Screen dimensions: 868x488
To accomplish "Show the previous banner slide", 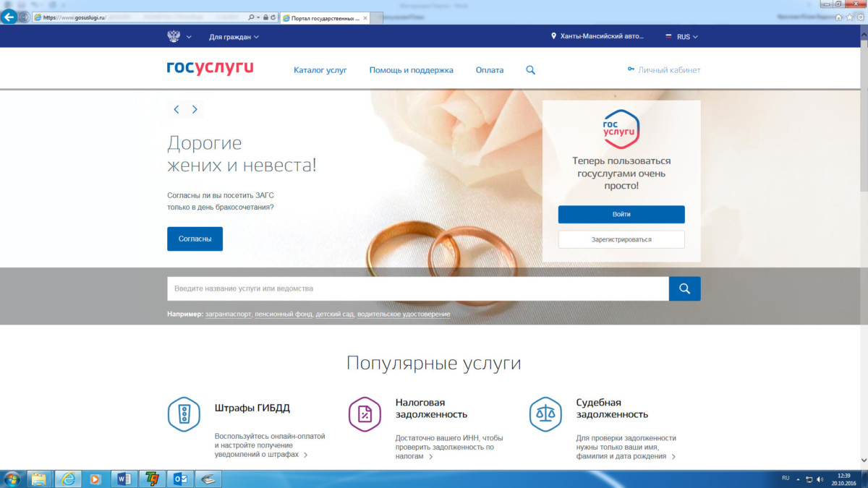I will click(x=176, y=110).
